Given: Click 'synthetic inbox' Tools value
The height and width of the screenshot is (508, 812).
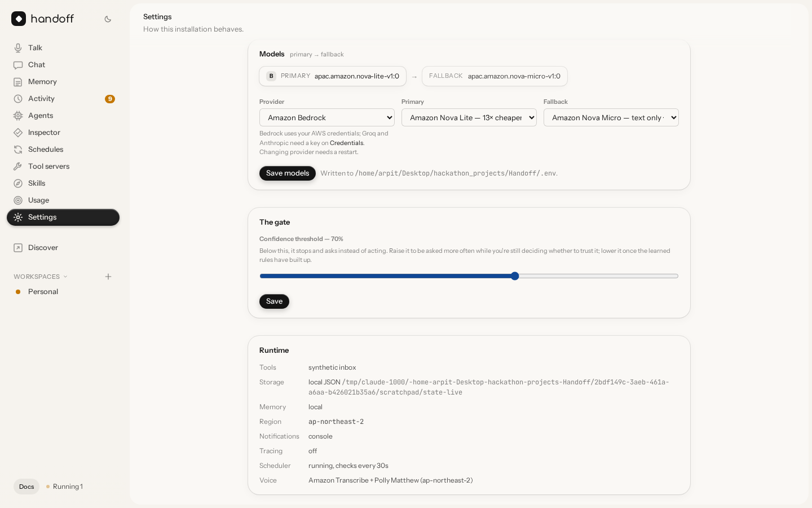Looking at the screenshot, I should coord(332,367).
